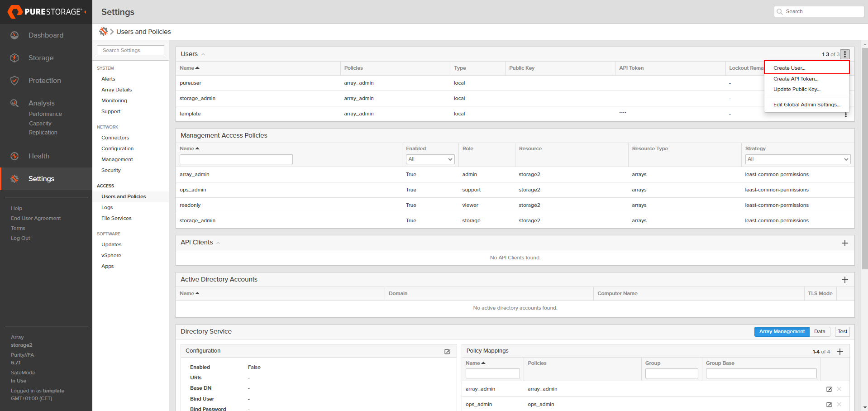The height and width of the screenshot is (411, 868).
Task: Collapse sidebar with arrow next to logo
Action: pos(85,12)
